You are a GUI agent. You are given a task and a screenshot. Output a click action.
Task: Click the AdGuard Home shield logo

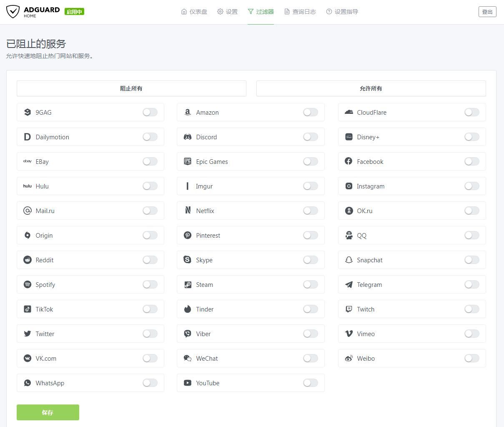click(13, 11)
